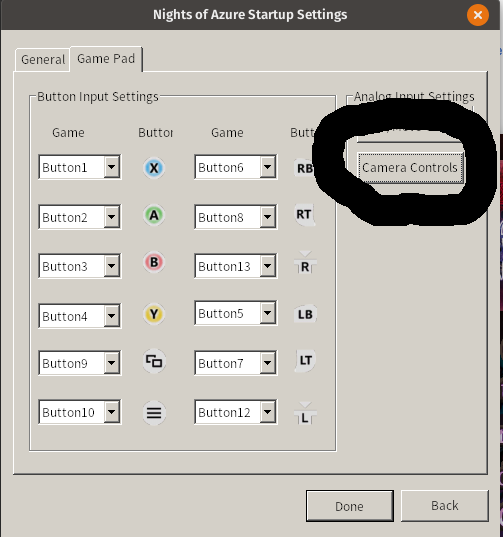Click the View button icon beside Button9

coord(154,361)
